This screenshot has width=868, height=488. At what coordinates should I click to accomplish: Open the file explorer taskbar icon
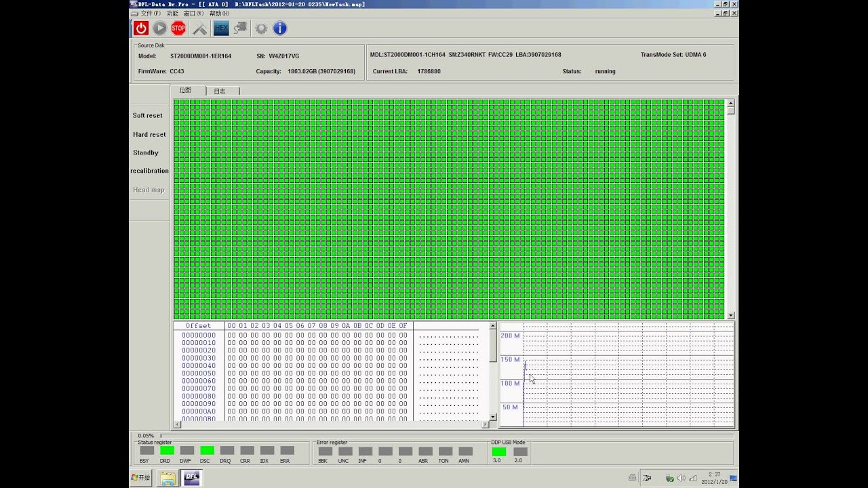pyautogui.click(x=167, y=479)
